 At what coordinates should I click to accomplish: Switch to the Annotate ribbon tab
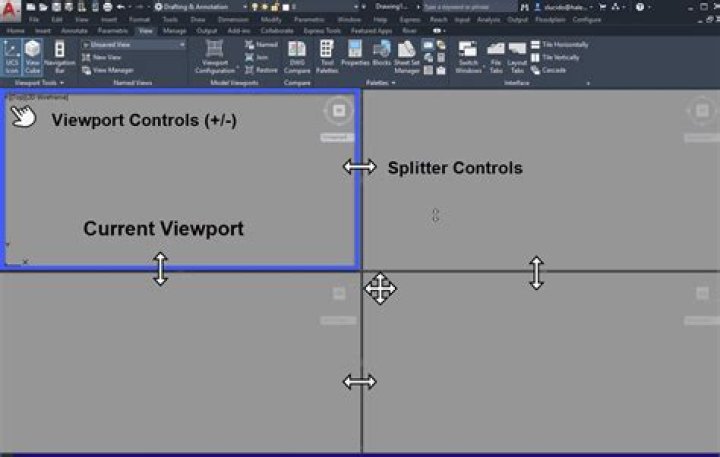[x=74, y=31]
